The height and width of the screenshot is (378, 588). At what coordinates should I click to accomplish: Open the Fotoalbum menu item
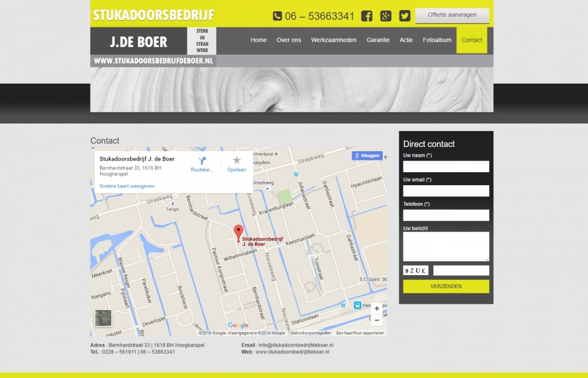click(x=437, y=40)
